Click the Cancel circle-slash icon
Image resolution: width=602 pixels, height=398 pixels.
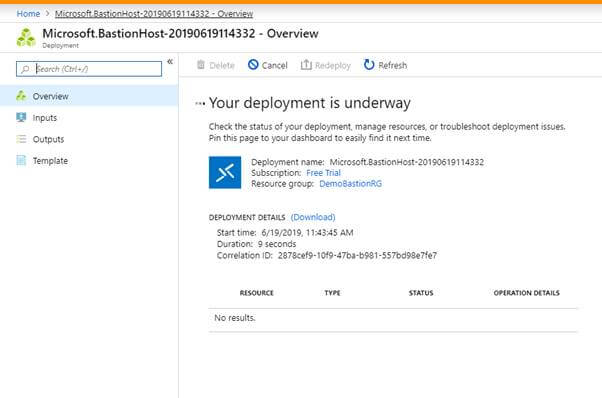(x=253, y=65)
